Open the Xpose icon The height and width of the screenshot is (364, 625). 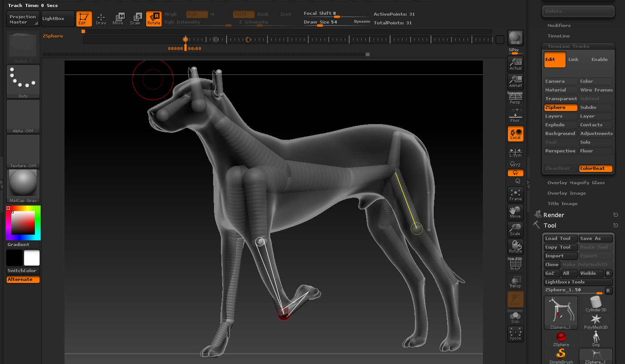click(x=515, y=334)
